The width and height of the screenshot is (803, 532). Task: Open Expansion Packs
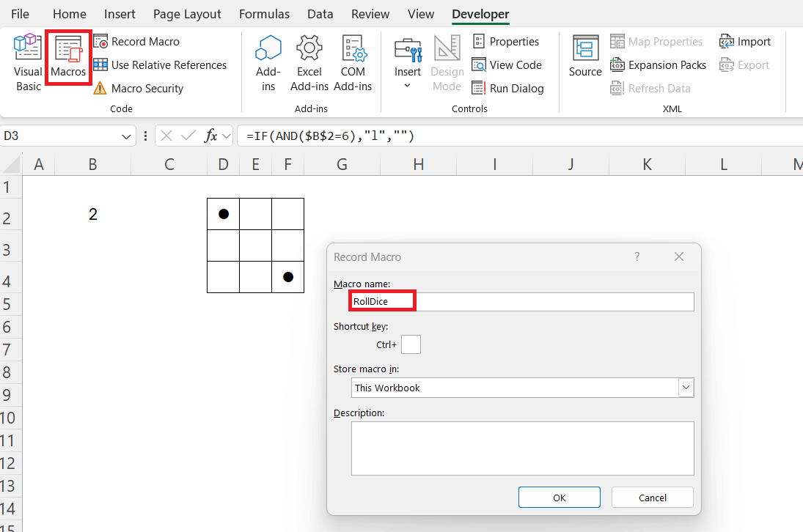658,65
